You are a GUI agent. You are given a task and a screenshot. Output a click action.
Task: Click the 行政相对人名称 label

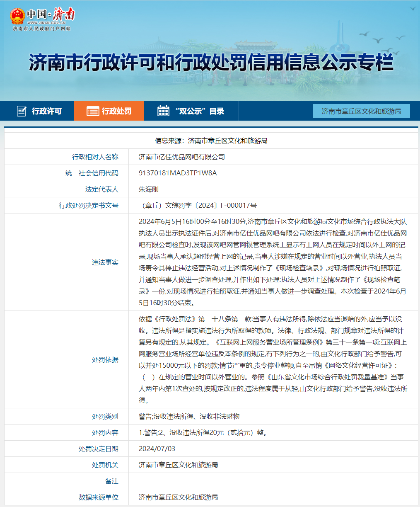[x=95, y=157]
